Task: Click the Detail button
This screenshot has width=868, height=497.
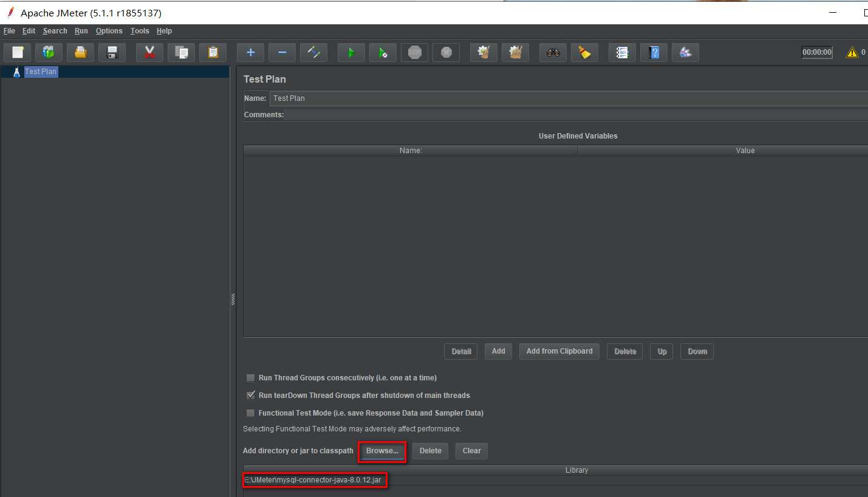Action: pyautogui.click(x=461, y=351)
